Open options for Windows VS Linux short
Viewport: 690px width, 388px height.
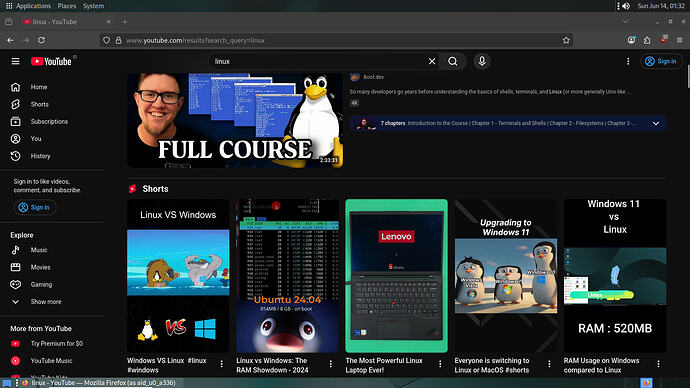(x=221, y=364)
